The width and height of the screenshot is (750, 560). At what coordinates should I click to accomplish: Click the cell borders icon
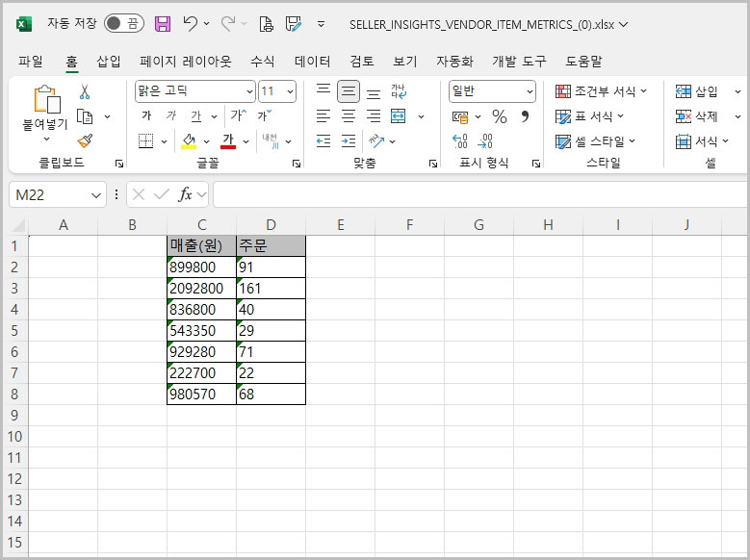click(146, 141)
